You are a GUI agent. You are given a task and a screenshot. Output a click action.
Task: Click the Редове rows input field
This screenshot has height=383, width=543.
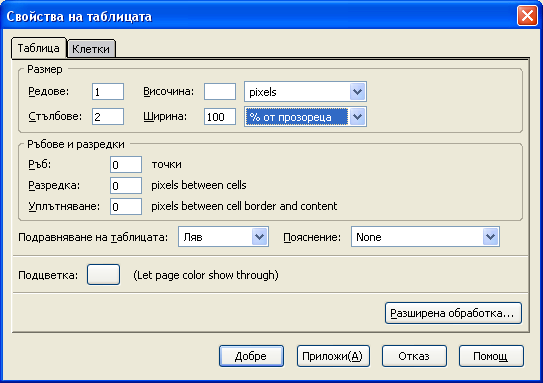coord(108,92)
